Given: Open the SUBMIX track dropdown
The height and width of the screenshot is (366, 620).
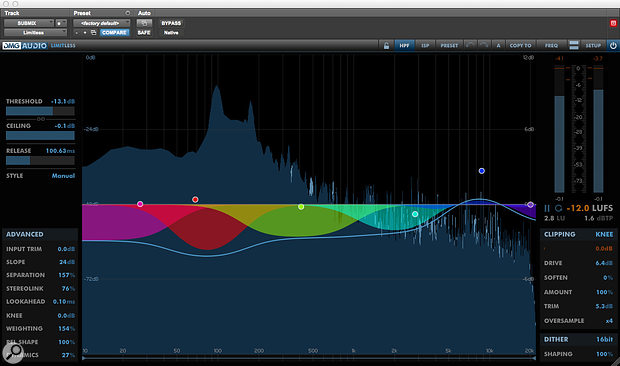Looking at the screenshot, I should (28, 23).
